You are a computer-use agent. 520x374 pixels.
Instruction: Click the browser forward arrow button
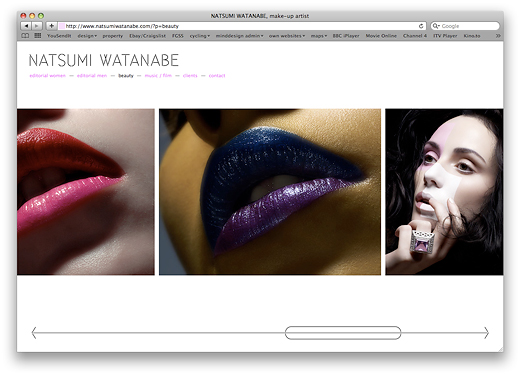point(37,26)
